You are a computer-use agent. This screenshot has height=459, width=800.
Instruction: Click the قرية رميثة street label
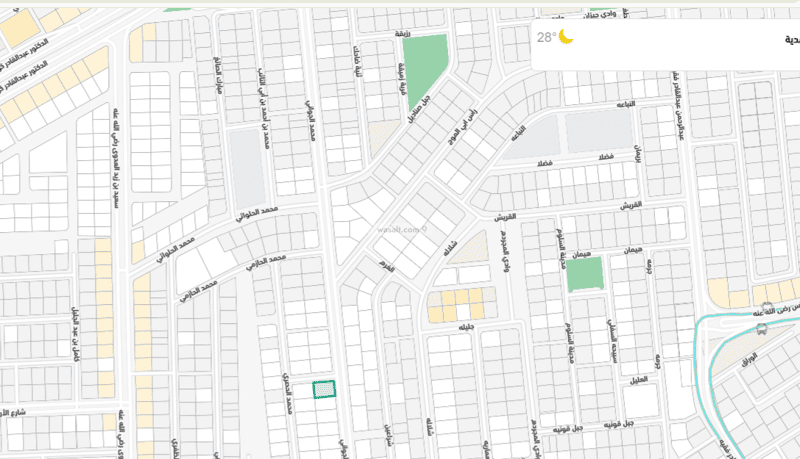click(402, 79)
